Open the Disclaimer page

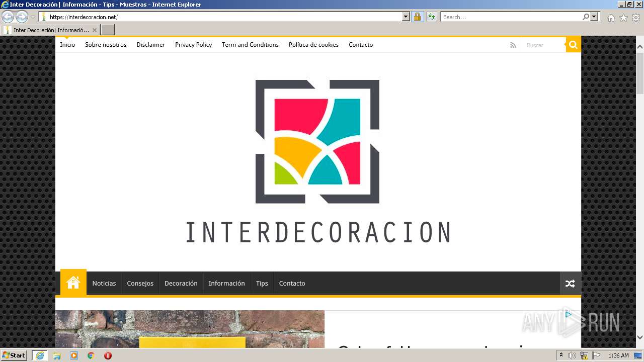click(151, 45)
